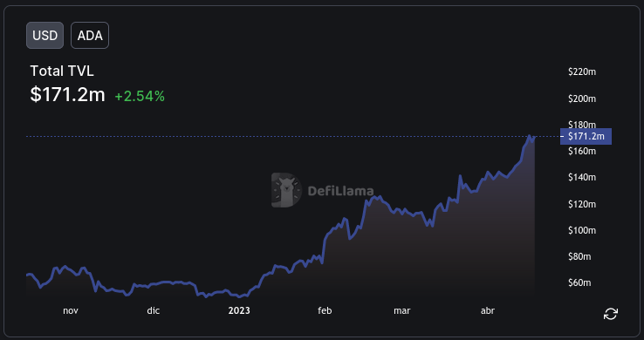Switch chart denomination to ADA
Viewport: 644px width, 340px height.
(90, 35)
